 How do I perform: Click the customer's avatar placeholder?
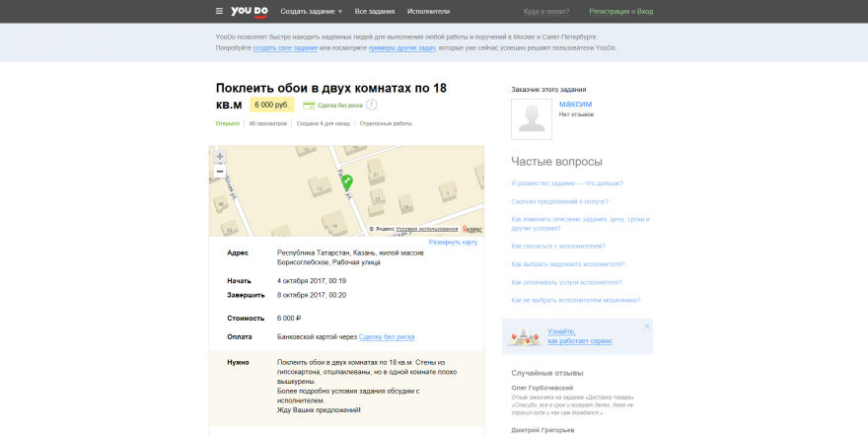(532, 118)
